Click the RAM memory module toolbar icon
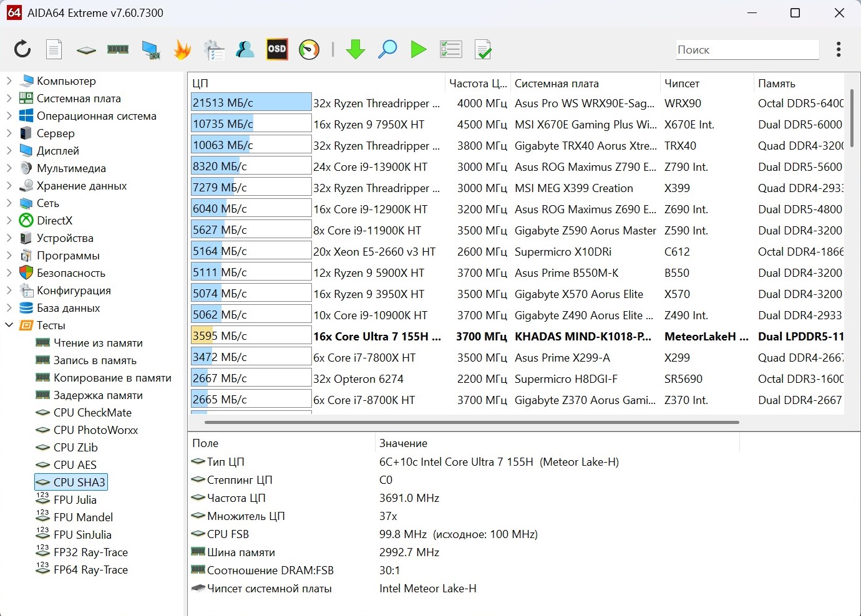The image size is (861, 616). point(118,49)
